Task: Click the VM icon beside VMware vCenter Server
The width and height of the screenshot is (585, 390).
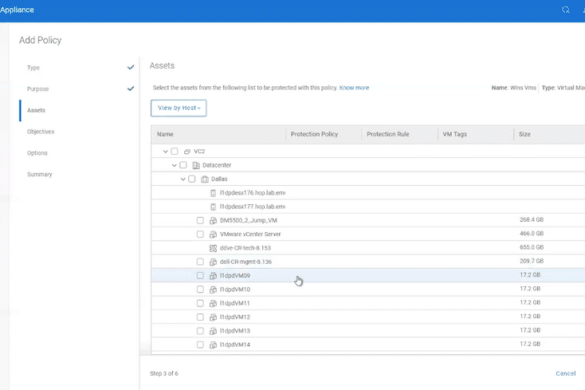Action: click(x=213, y=234)
